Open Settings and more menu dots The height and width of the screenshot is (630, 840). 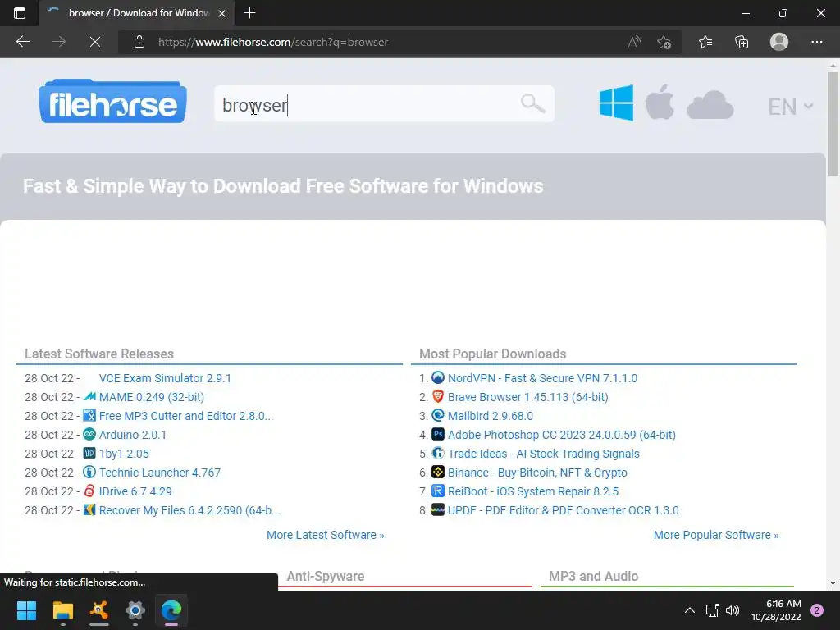[816, 42]
